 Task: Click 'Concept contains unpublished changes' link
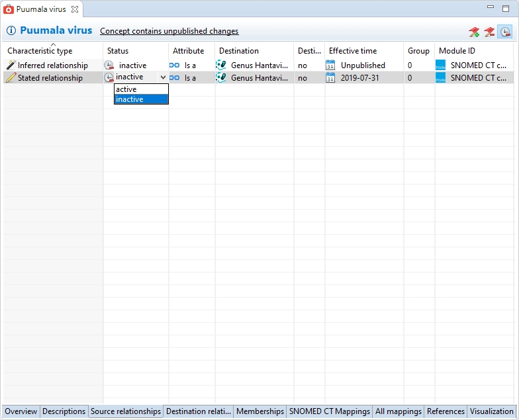[169, 31]
